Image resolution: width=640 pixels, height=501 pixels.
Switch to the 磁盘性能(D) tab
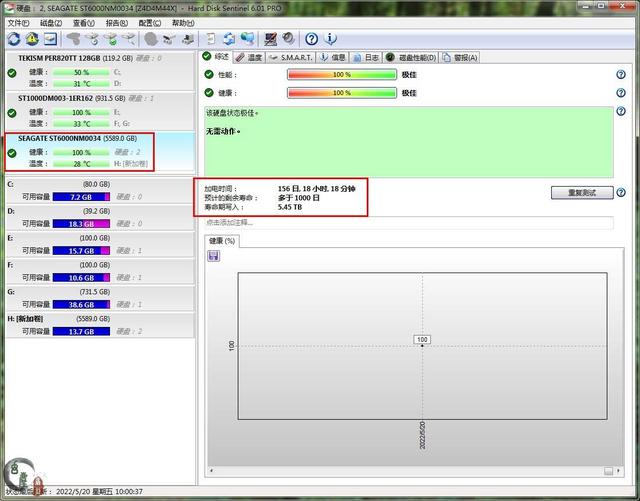(411, 58)
